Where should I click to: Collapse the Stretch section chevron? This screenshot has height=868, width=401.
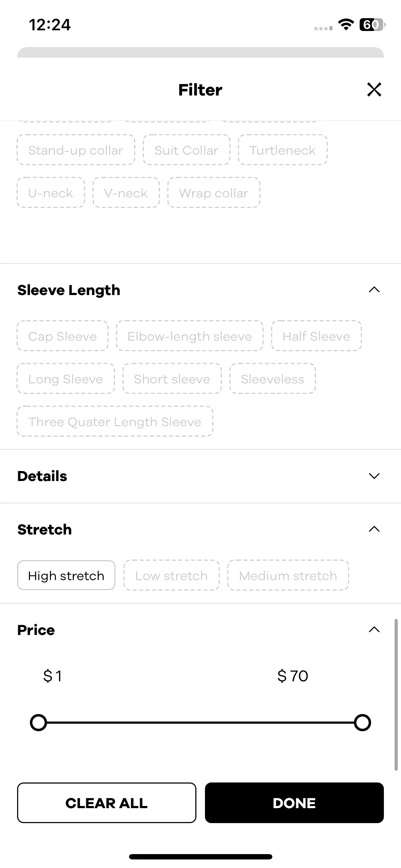pos(374,529)
